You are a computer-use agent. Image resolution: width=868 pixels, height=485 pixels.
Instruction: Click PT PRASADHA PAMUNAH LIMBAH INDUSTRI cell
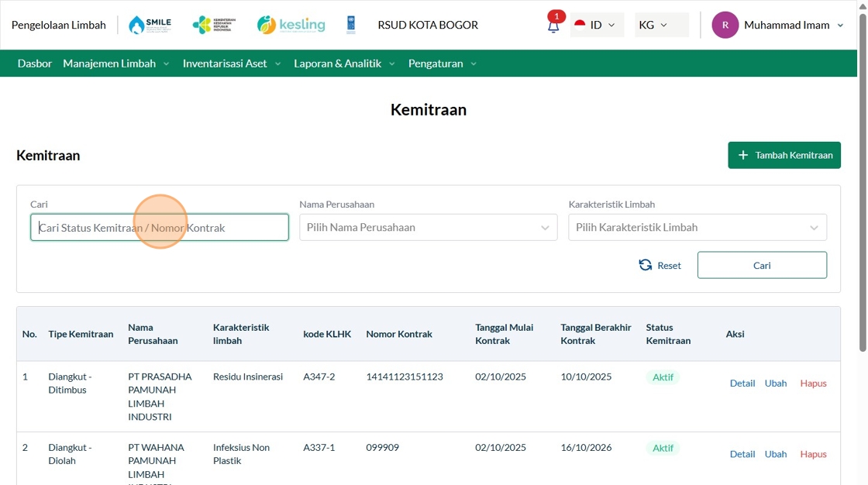pos(160,397)
